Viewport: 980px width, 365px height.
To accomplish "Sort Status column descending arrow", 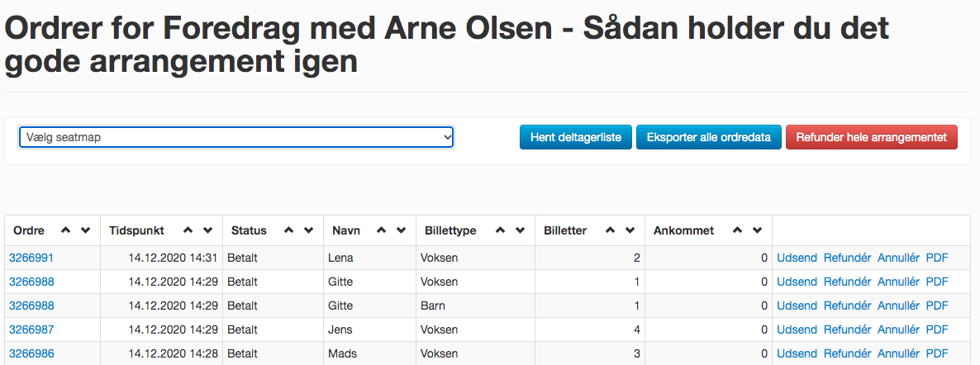I will tap(308, 230).
